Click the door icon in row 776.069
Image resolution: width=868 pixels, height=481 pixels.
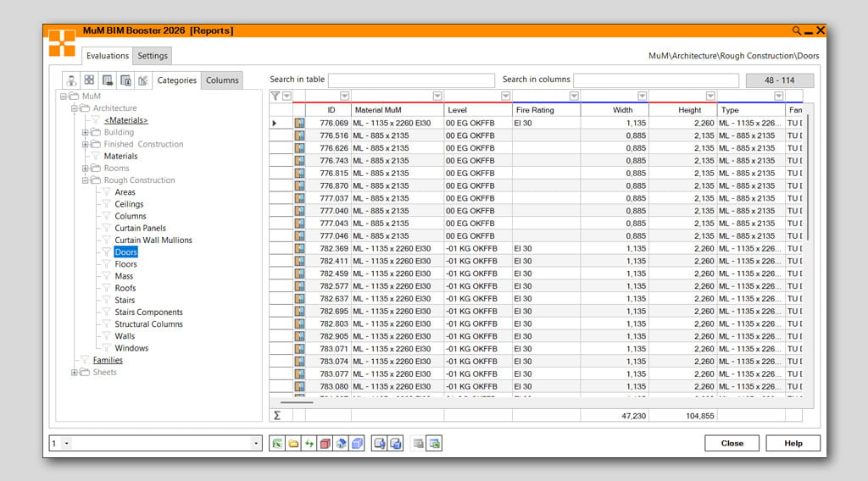tap(299, 124)
